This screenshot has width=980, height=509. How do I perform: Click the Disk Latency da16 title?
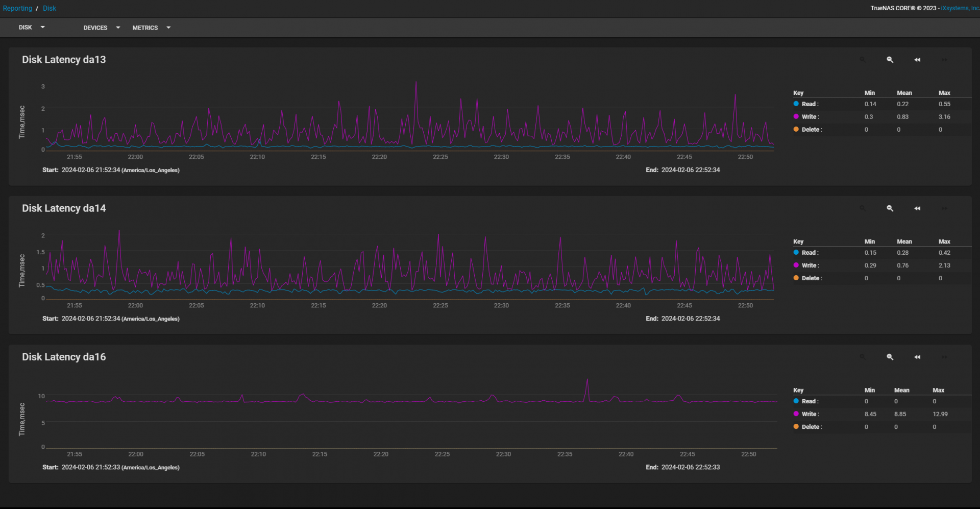pos(64,357)
